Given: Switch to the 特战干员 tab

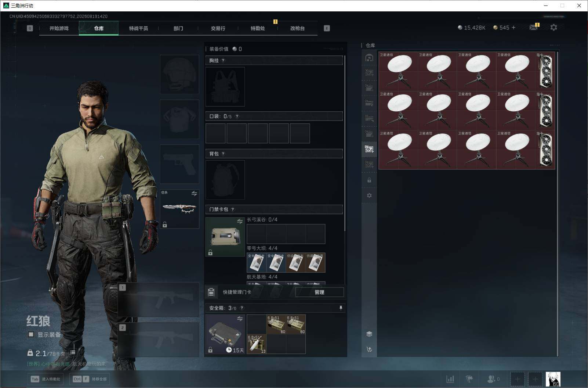Looking at the screenshot, I should 138,28.
